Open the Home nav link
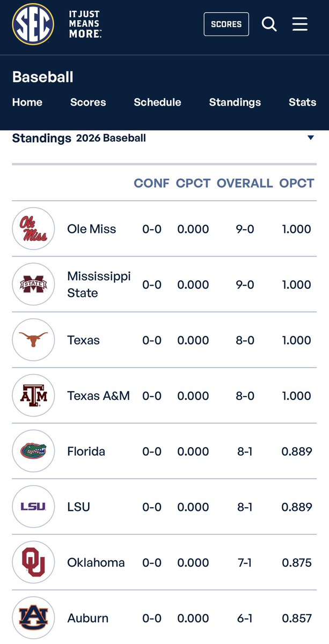329x644 pixels. pos(27,102)
